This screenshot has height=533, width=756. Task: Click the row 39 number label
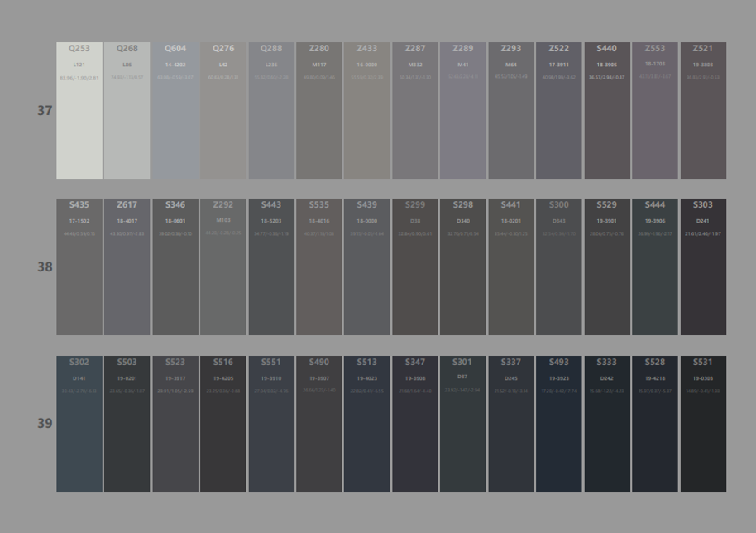click(x=45, y=424)
